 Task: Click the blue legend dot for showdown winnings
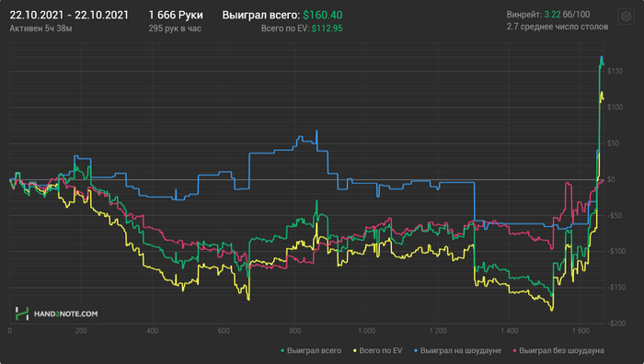[416, 350]
